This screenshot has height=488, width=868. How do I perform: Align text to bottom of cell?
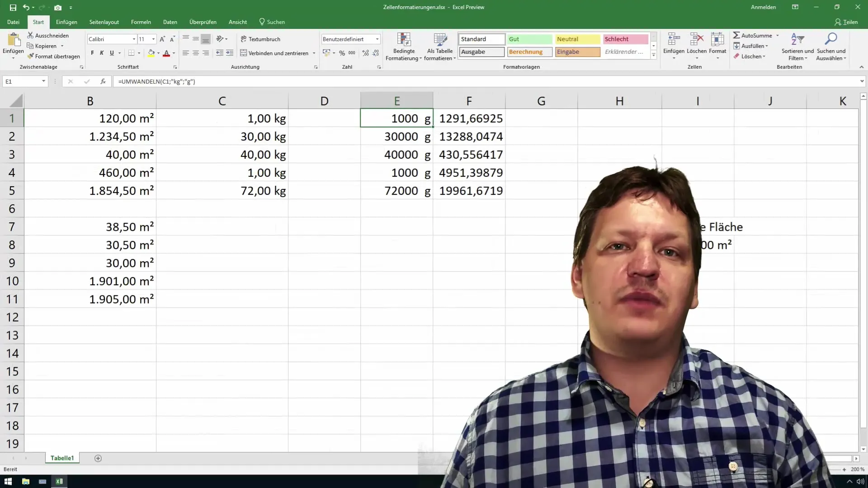tap(206, 39)
